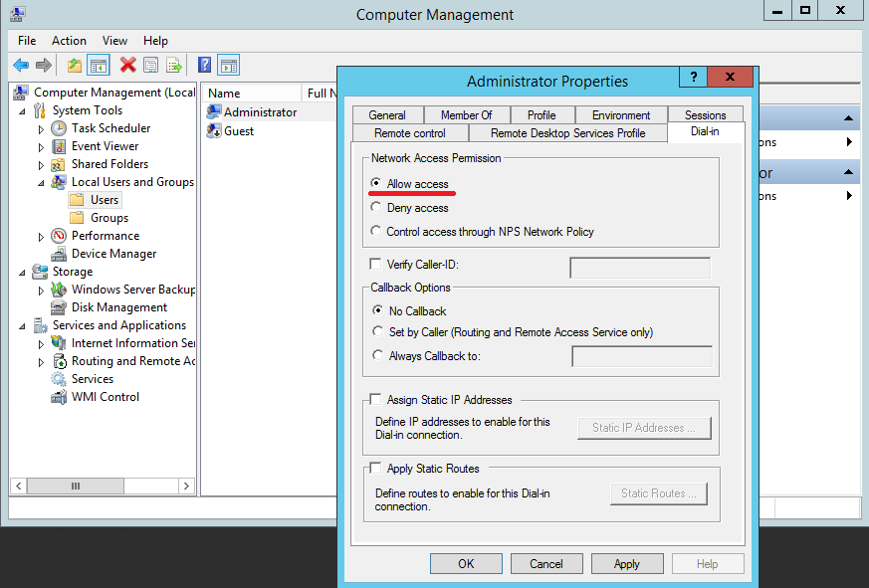Click the red X delete toolbar icon
This screenshot has width=869, height=588.
tap(127, 66)
